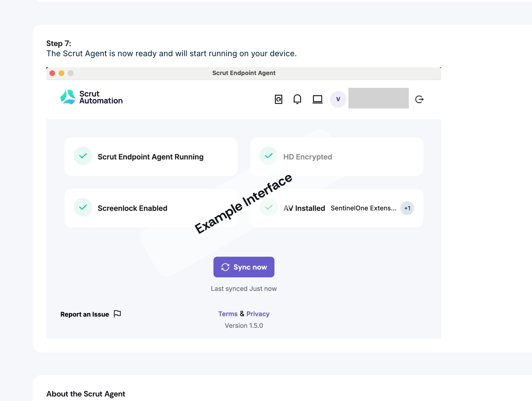Click the flag icon beside Report an Issue

(x=117, y=314)
